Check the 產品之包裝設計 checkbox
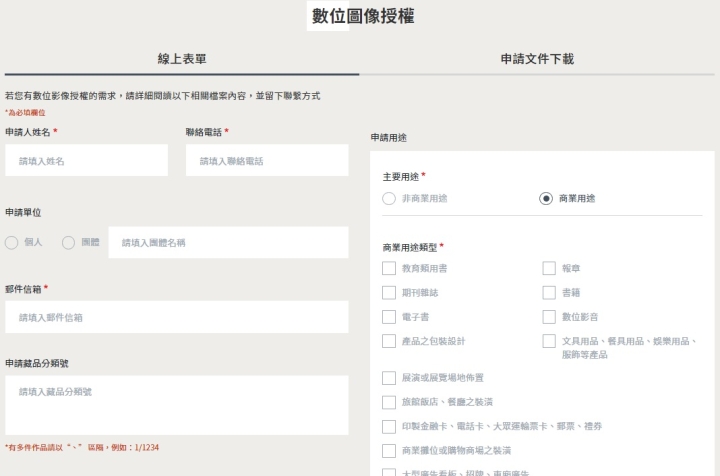The image size is (720, 476). 389,341
